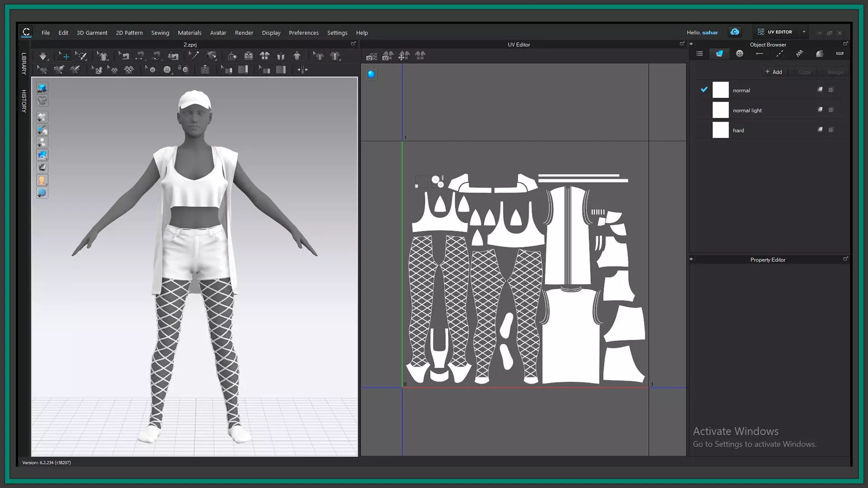This screenshot has width=868, height=488.
Task: Click the orange avatar head display icon
Action: tap(42, 180)
